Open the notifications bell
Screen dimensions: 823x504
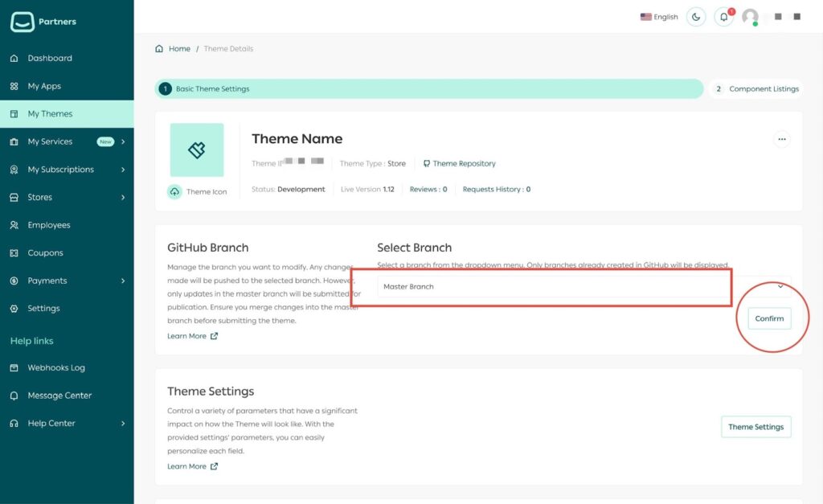tap(723, 17)
